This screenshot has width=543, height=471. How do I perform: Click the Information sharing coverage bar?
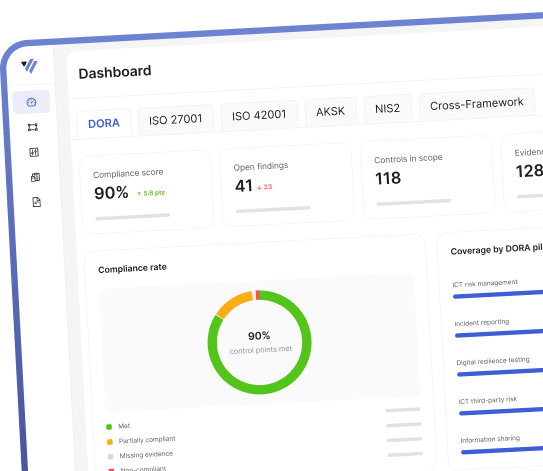(x=502, y=451)
